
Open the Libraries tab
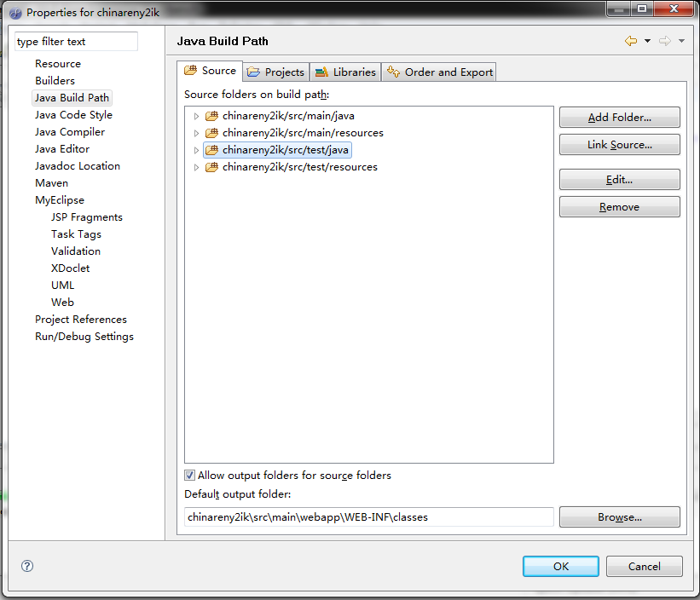click(345, 72)
